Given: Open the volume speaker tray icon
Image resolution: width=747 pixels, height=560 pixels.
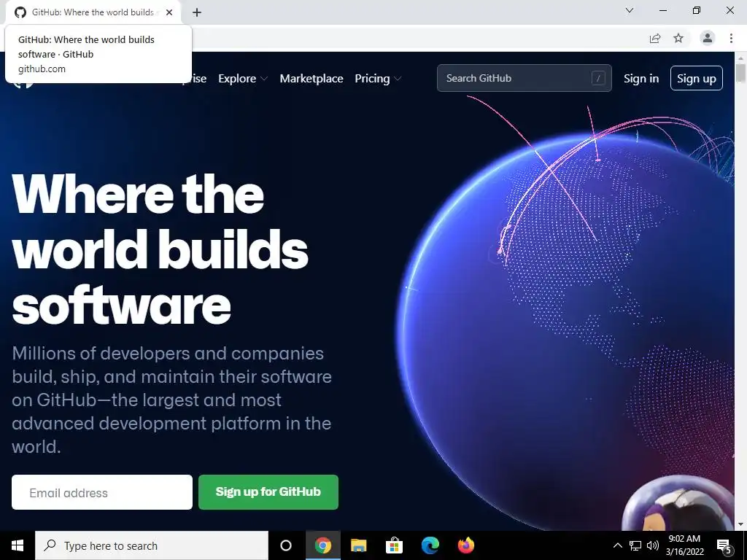Looking at the screenshot, I should click(653, 545).
